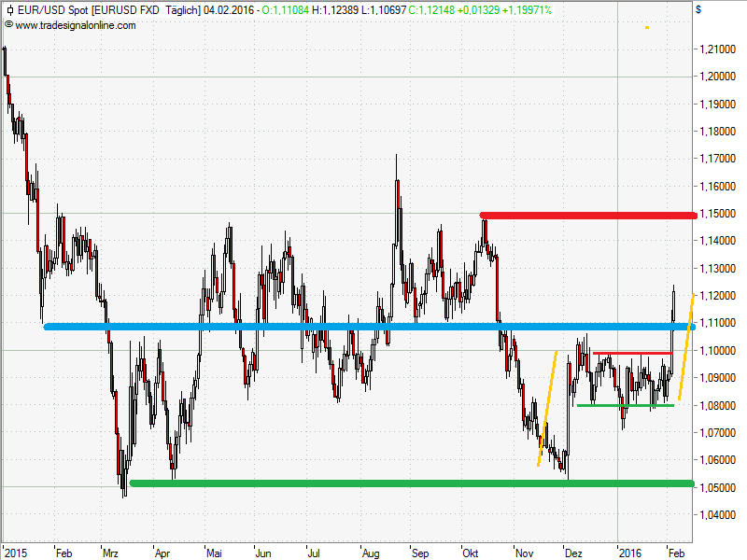Viewport: 747px width, 560px height.
Task: Click the Sep label on time axis
Action: [420, 553]
